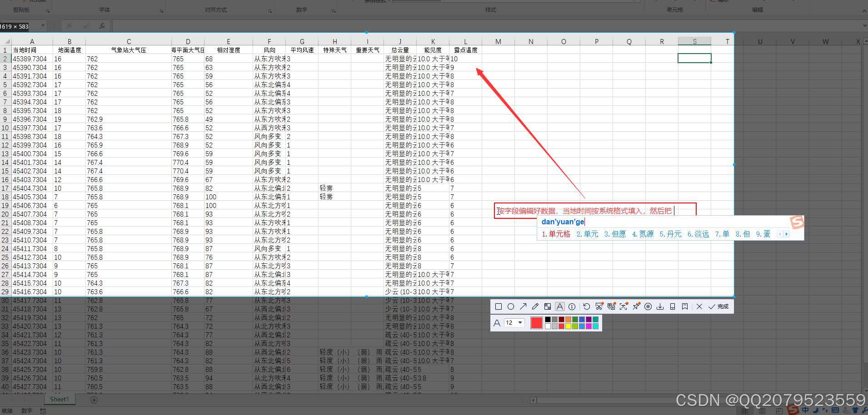
Task: Click the translate screenshot icon
Action: coord(611,306)
